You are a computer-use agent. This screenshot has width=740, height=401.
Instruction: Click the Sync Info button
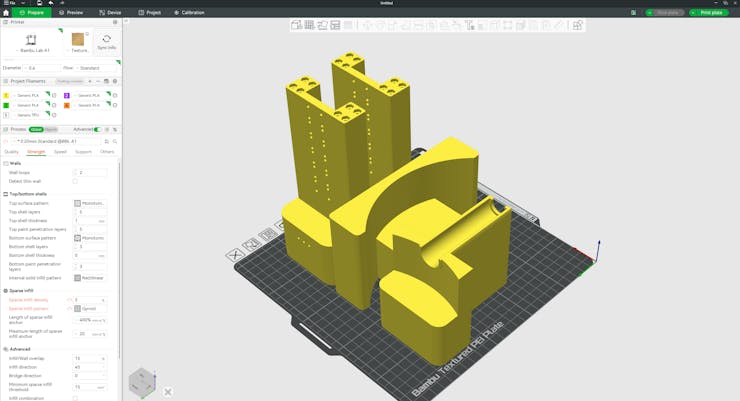click(x=107, y=42)
